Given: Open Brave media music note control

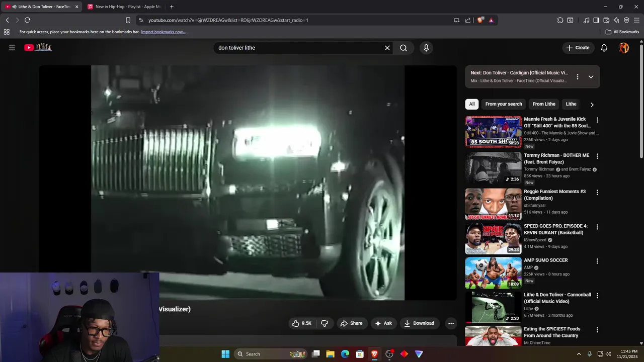Looking at the screenshot, I should 586,20.
